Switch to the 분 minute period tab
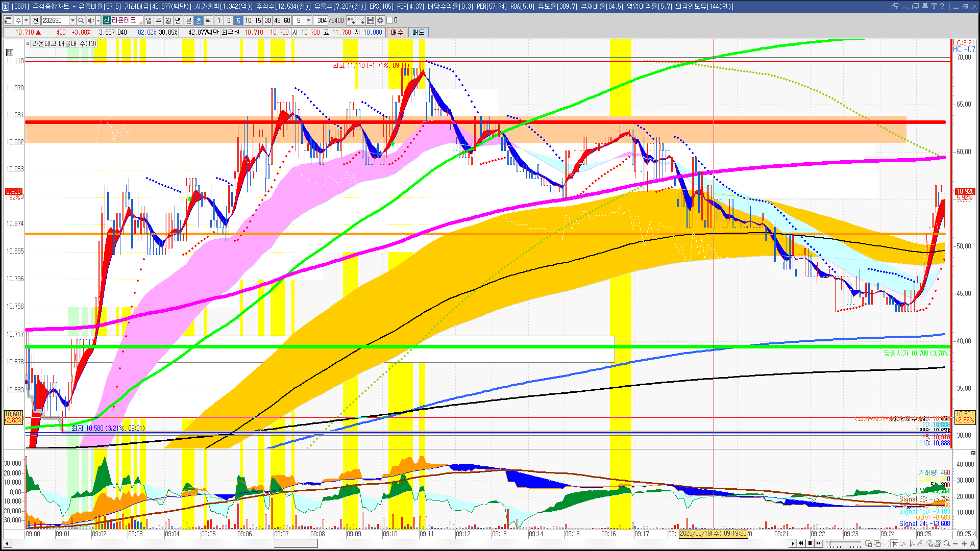Image resolution: width=980 pixels, height=551 pixels. tap(188, 20)
